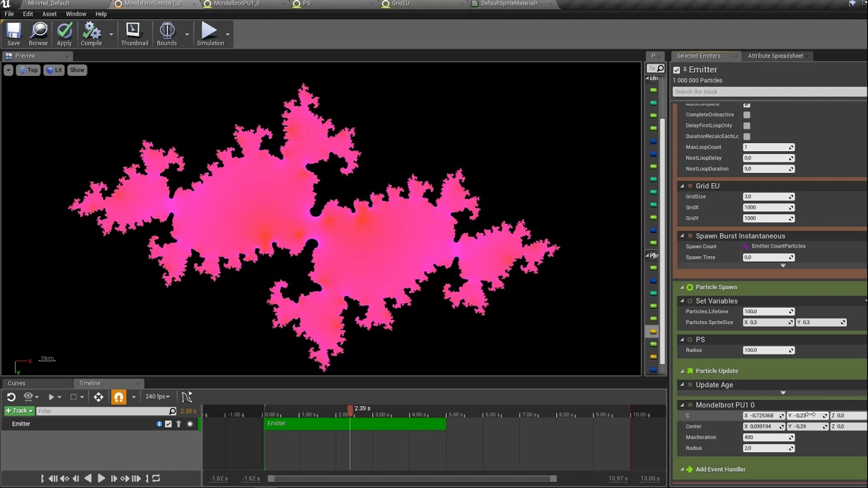This screenshot has width=868, height=488.
Task: Click the curve editor icon in timeline toolbar
Action: click(186, 396)
